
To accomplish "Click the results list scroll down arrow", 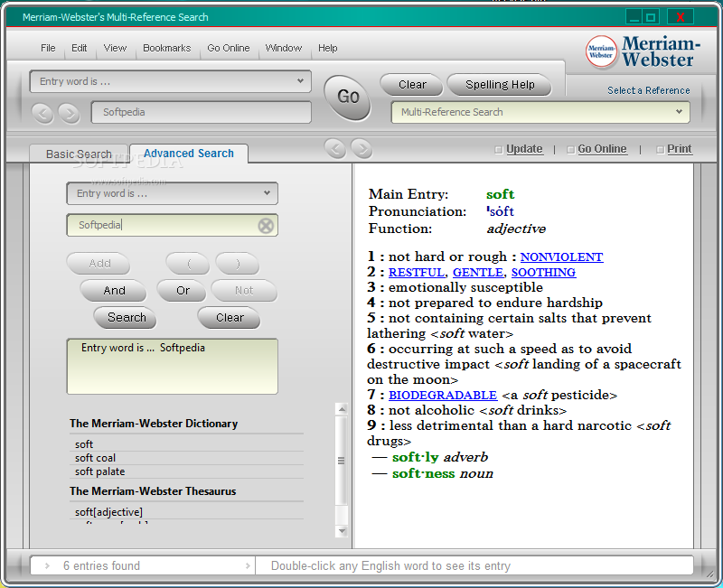I will tap(342, 530).
